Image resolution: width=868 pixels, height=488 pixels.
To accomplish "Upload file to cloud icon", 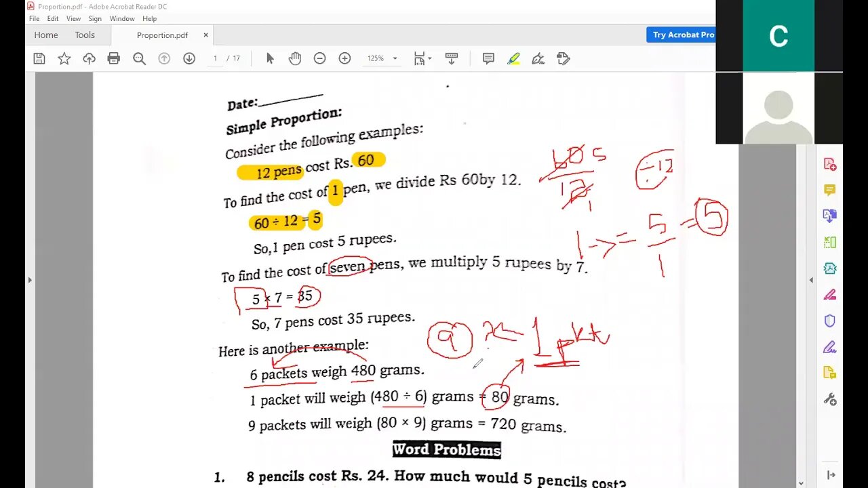I will pyautogui.click(x=89, y=59).
